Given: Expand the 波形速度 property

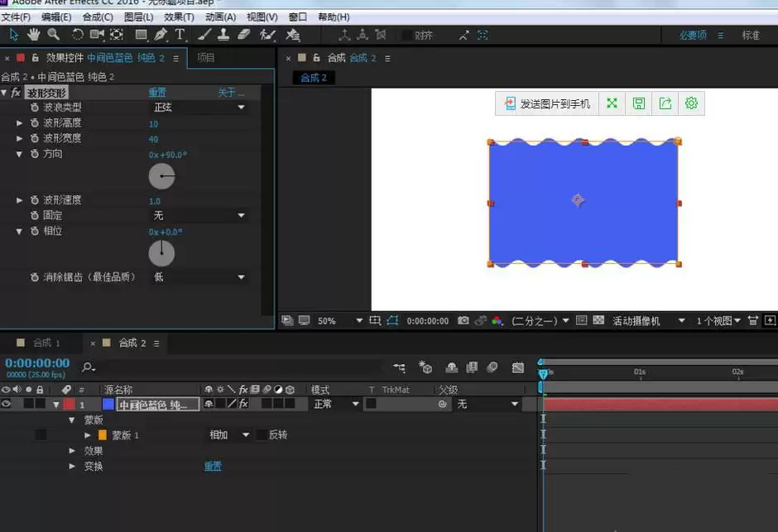Looking at the screenshot, I should click(x=19, y=200).
